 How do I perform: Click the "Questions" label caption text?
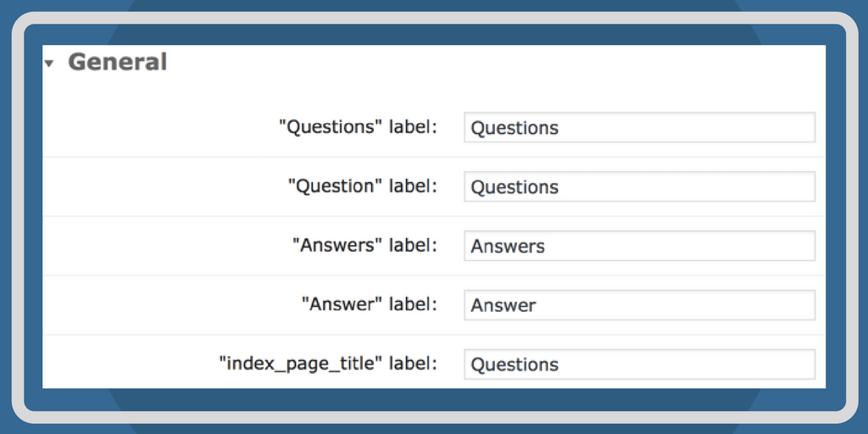coord(358,127)
